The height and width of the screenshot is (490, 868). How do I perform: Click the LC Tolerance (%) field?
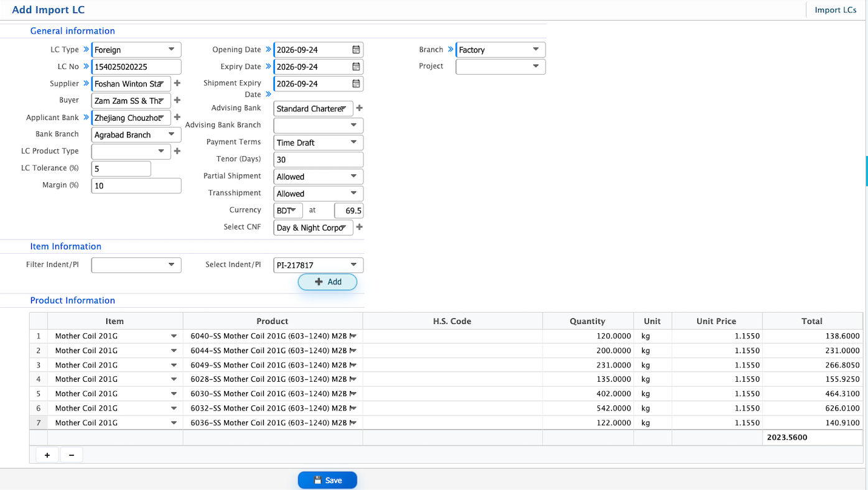[121, 169]
